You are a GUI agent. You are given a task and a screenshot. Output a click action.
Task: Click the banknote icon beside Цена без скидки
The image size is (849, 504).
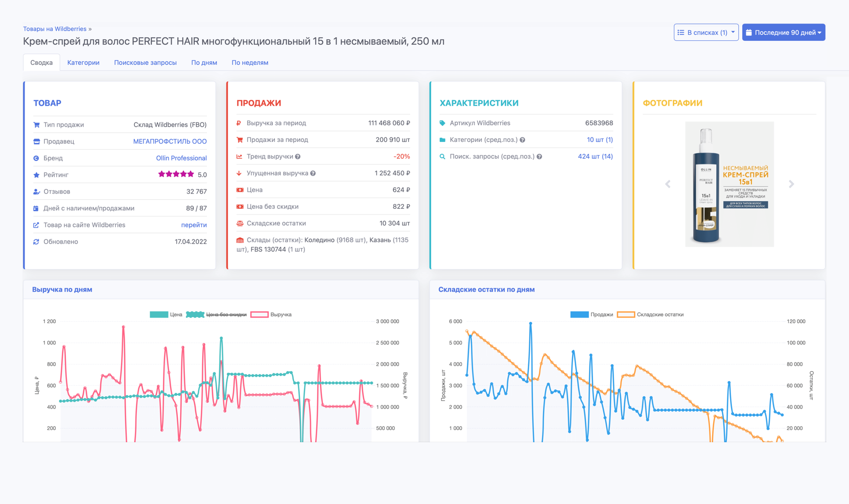point(240,207)
